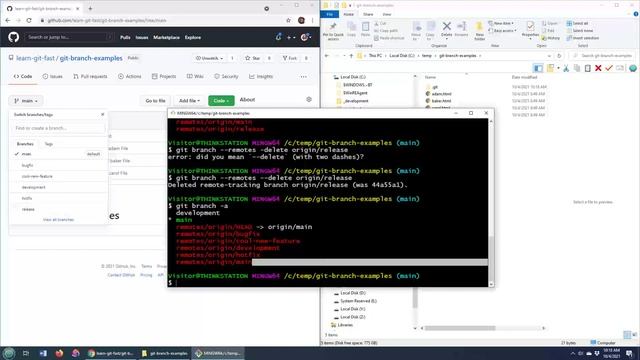This screenshot has width=640, height=360.
Task: Toggle the main branch selector dropdown
Action: point(26,100)
